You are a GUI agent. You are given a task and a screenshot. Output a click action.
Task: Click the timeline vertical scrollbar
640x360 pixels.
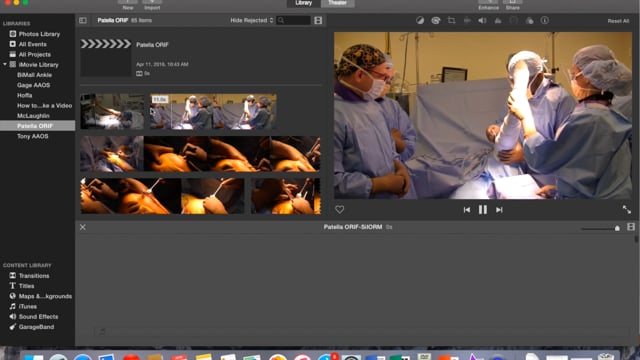tap(636, 240)
